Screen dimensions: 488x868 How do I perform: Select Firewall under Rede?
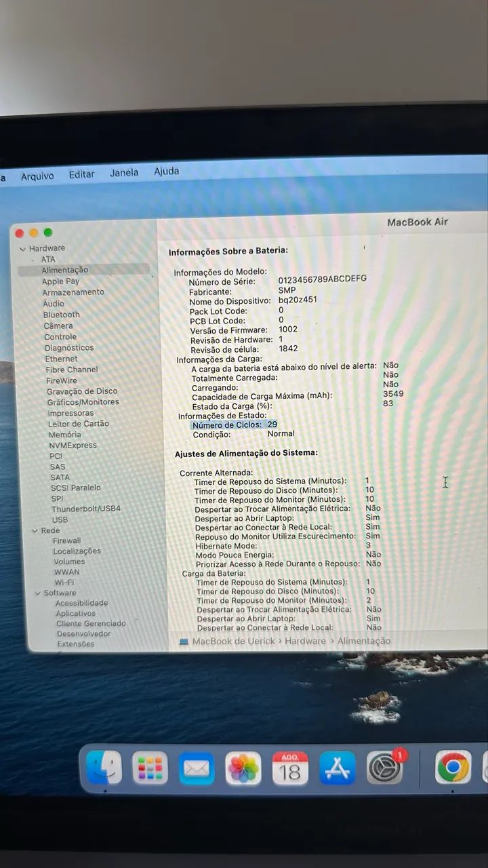[66, 540]
